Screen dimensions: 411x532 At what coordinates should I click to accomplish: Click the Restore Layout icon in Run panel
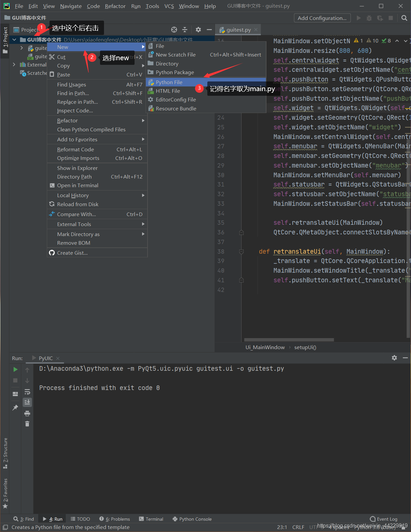(15, 394)
